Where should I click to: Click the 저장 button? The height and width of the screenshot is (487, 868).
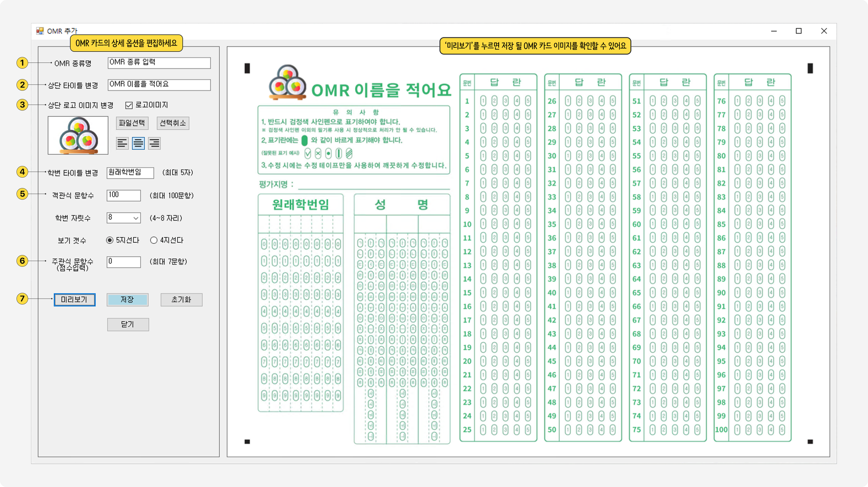tap(128, 300)
